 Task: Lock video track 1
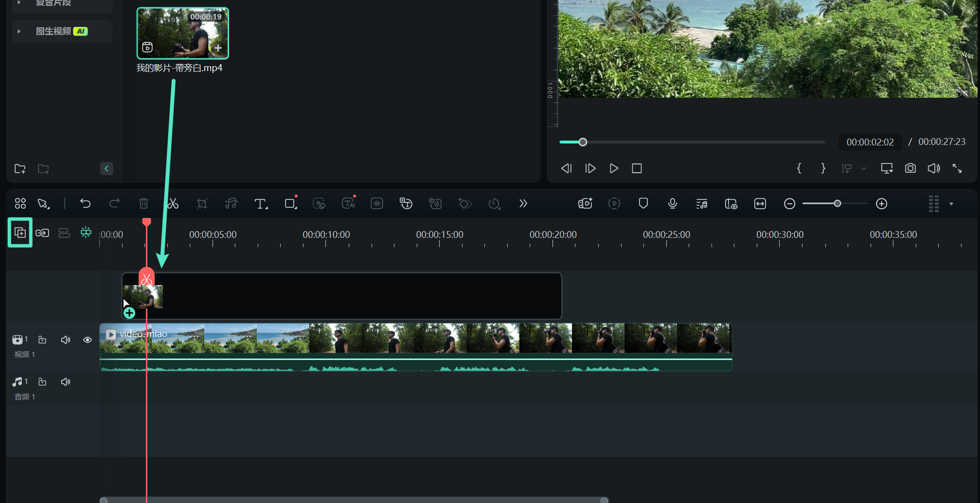[42, 340]
